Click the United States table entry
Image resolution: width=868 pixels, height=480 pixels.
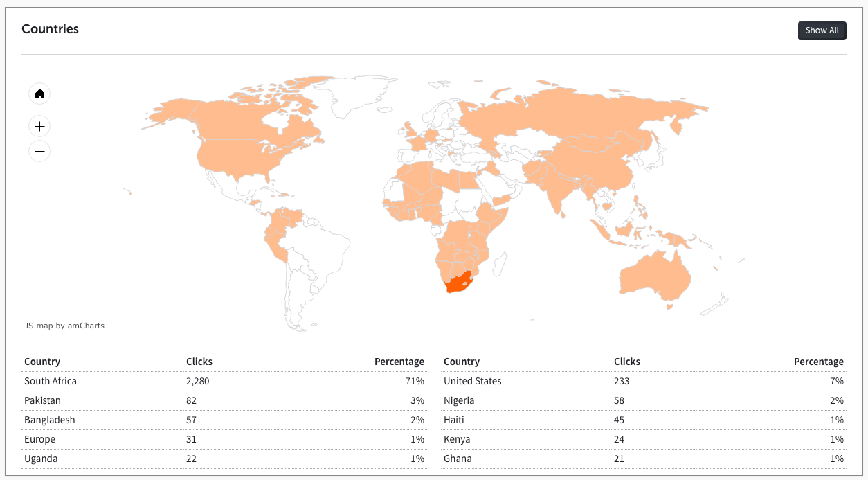point(473,381)
